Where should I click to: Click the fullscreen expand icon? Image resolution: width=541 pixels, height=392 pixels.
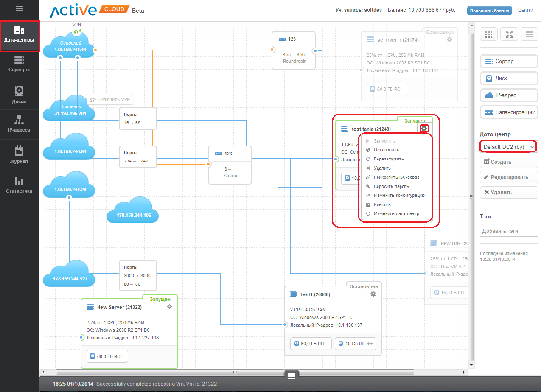coord(509,34)
